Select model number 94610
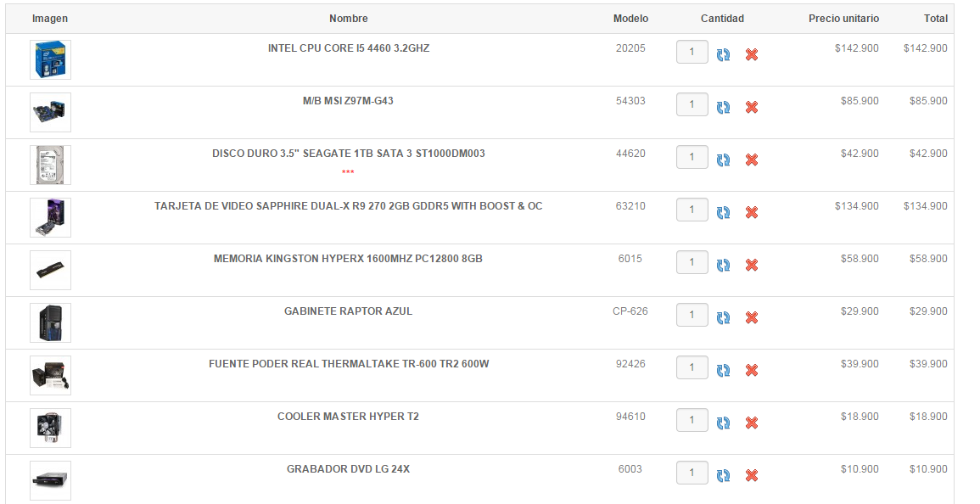Viewport: 980px width, 504px height. (x=630, y=416)
